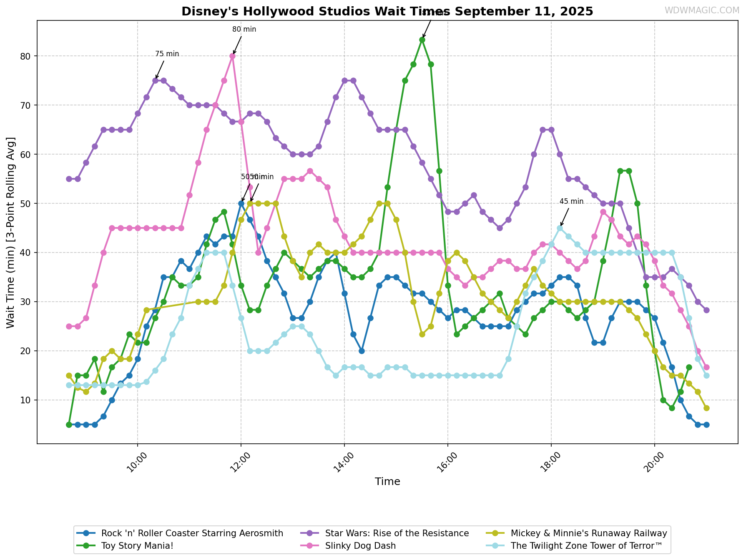Image resolution: width=746 pixels, height=560 pixels.
Task: Click the Slinky Dog Dash legend label
Action: coord(360,545)
